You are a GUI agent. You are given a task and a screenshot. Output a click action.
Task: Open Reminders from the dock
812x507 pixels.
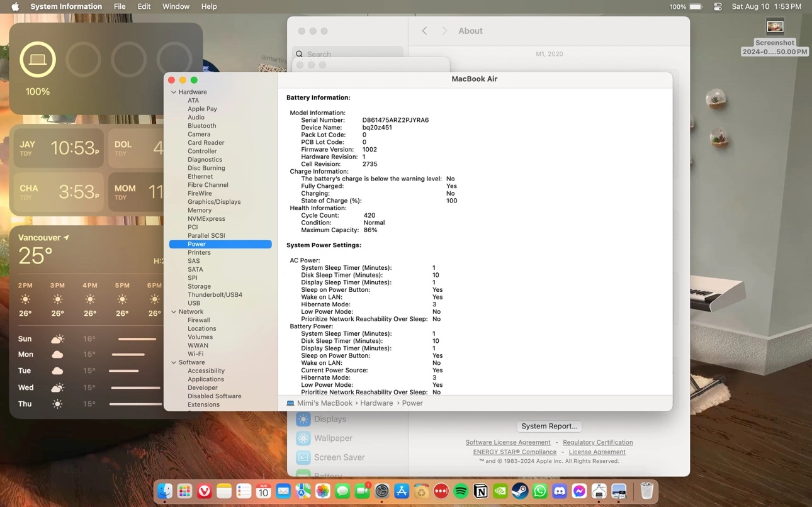tap(244, 491)
